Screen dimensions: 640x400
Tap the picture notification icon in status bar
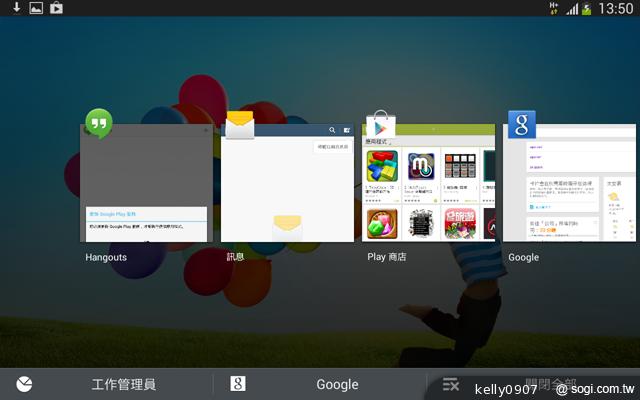point(36,8)
